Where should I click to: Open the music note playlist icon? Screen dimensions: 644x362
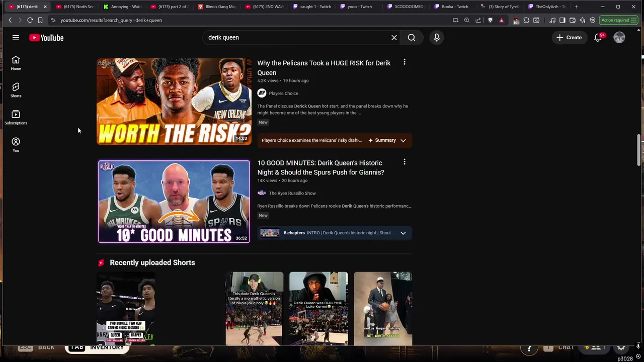552,20
